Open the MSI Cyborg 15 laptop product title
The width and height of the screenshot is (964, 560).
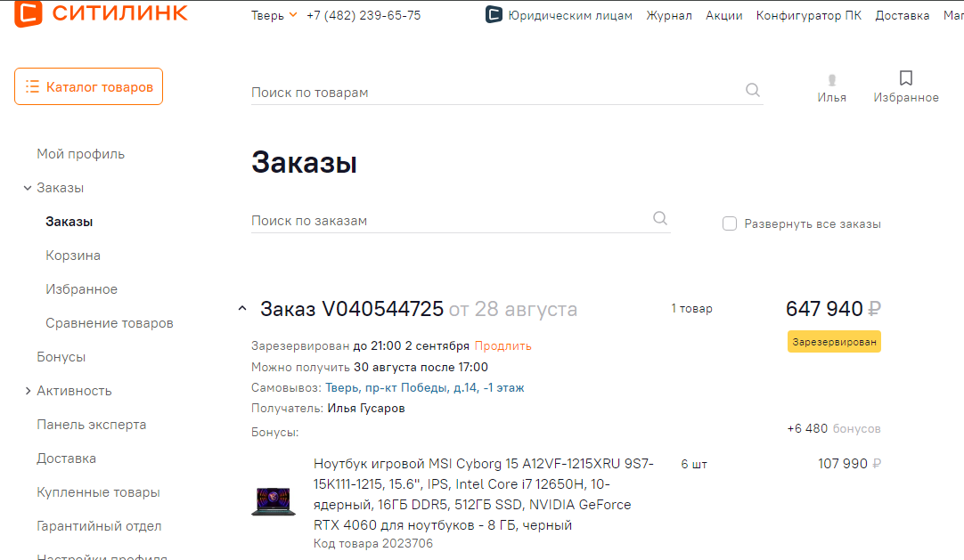click(x=483, y=494)
